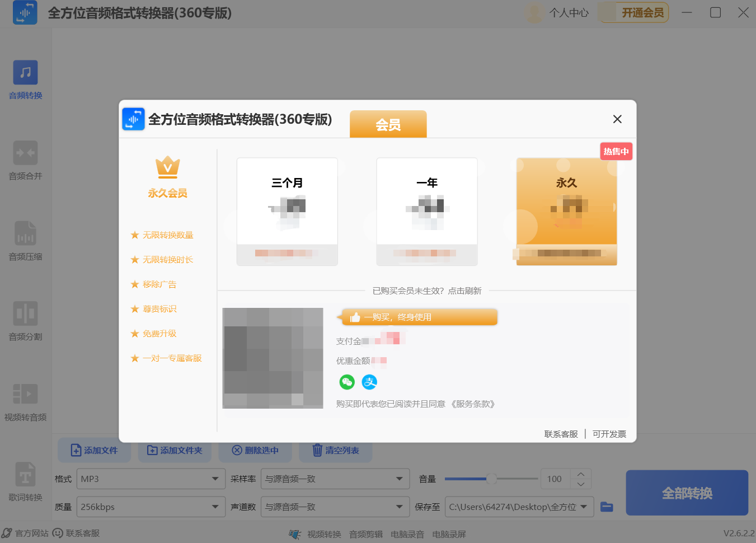Select the 永久 membership plan

tap(565, 212)
